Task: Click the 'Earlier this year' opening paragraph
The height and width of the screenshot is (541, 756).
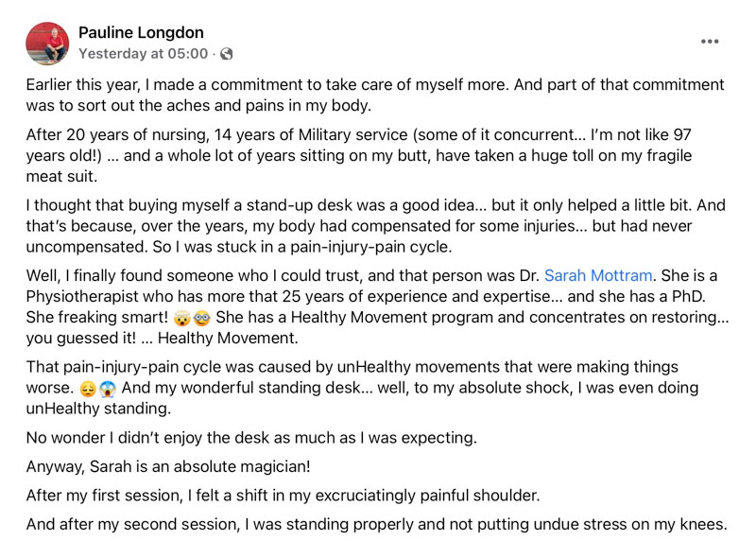Action: point(375,96)
